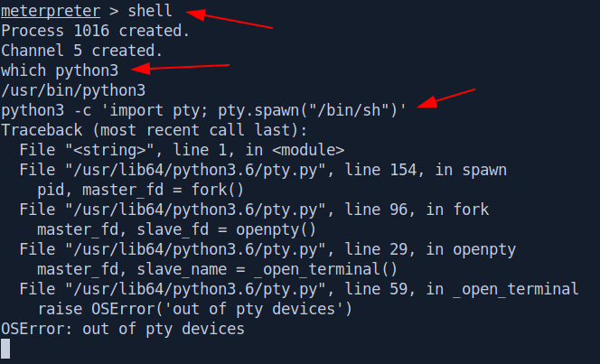Click the File "<string>", line 1 entry
600x364 pixels.
point(182,150)
